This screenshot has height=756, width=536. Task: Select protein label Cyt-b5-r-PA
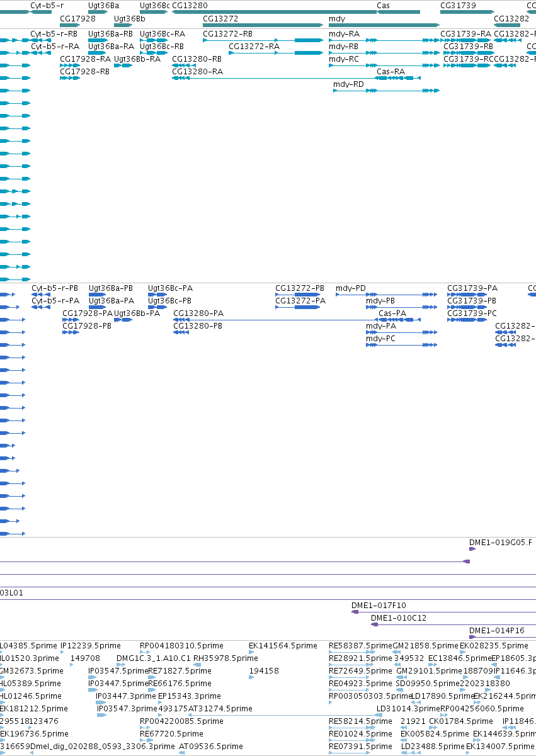55,300
